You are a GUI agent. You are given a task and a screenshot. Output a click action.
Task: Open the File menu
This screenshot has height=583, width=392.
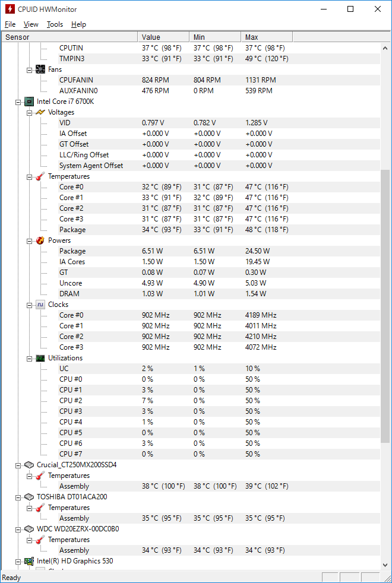coord(10,24)
